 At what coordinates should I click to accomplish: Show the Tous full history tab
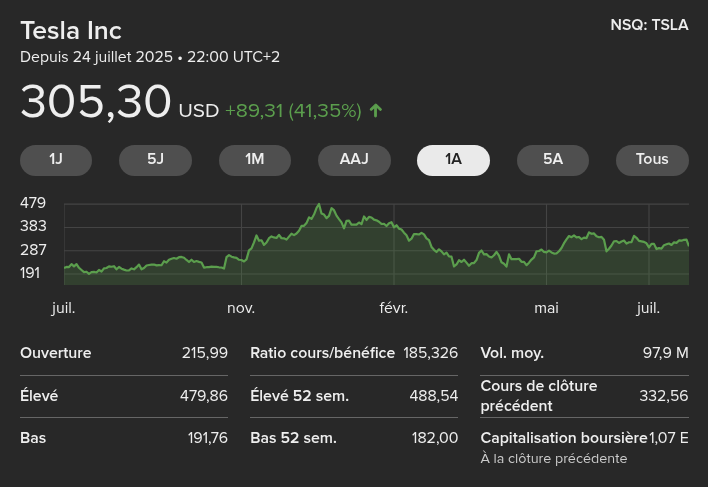[652, 160]
